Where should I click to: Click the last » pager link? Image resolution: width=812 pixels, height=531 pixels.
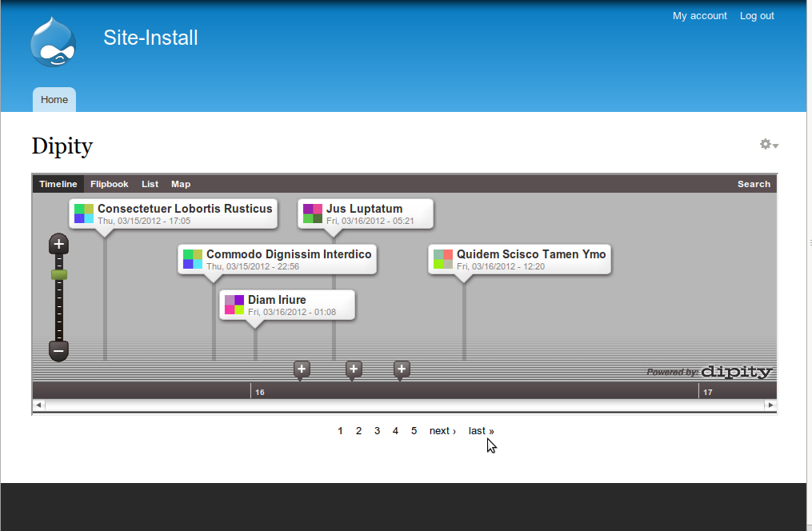point(481,431)
